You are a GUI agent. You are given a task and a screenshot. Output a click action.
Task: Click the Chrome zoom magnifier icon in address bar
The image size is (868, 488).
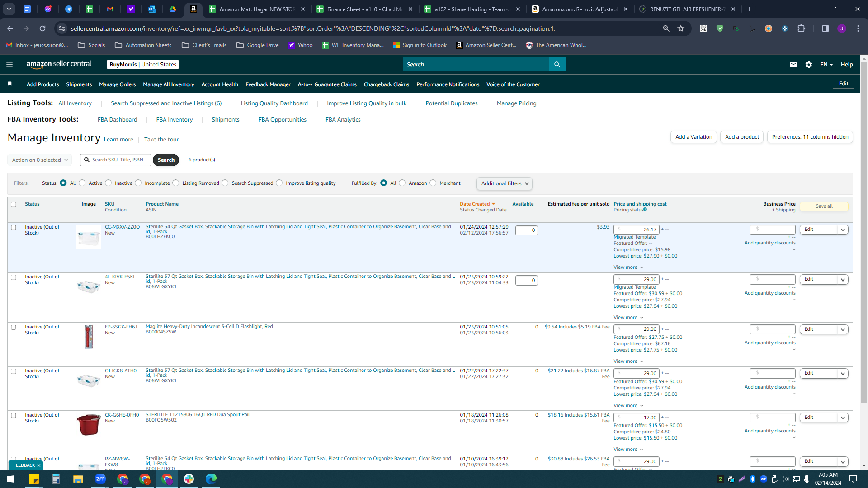click(666, 28)
